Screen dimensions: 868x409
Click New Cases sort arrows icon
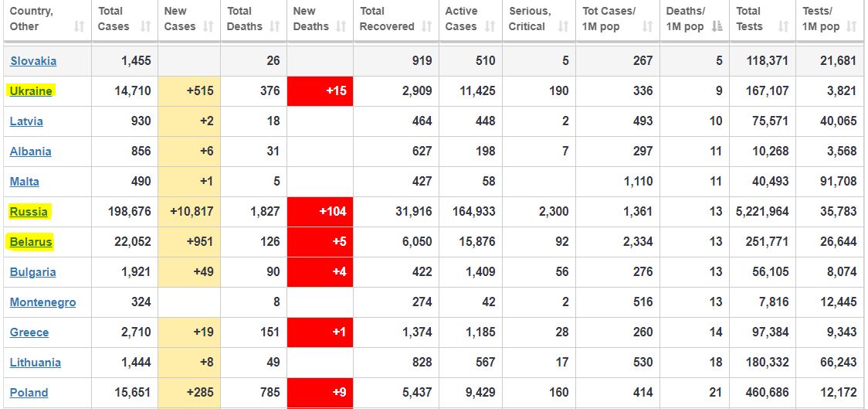209,27
